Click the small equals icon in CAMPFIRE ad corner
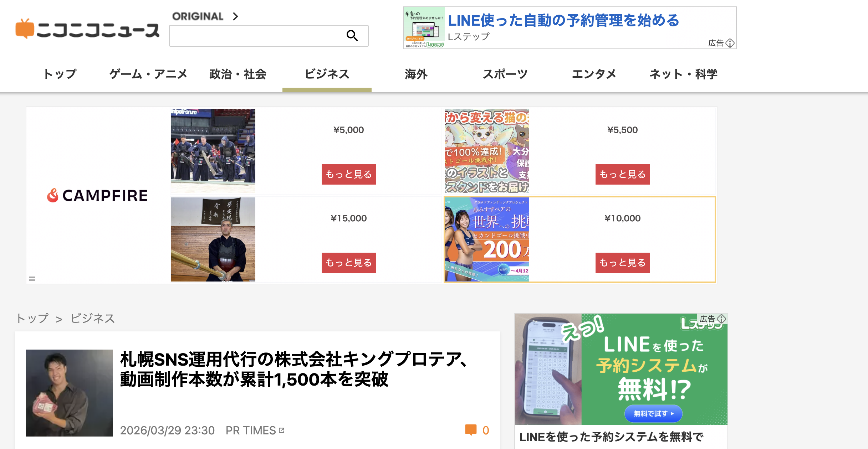The height and width of the screenshot is (449, 868). point(32,279)
